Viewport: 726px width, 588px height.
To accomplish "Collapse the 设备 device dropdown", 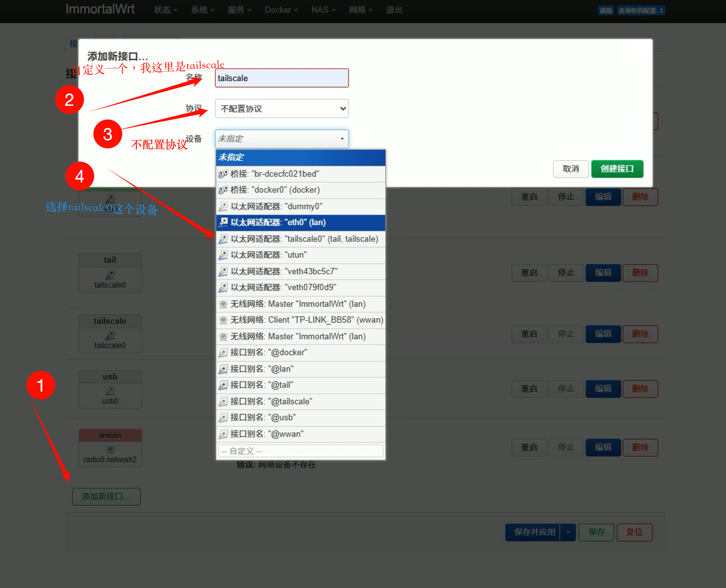I will pos(282,139).
